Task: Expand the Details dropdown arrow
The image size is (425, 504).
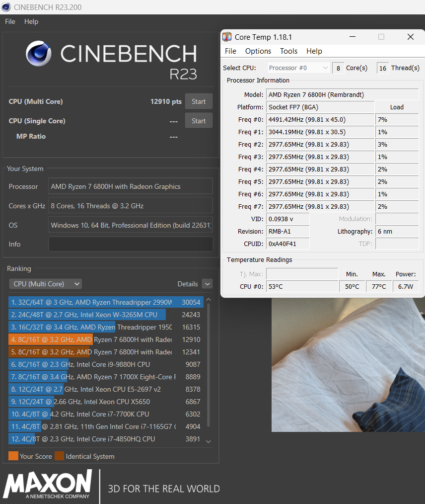Action: click(208, 284)
